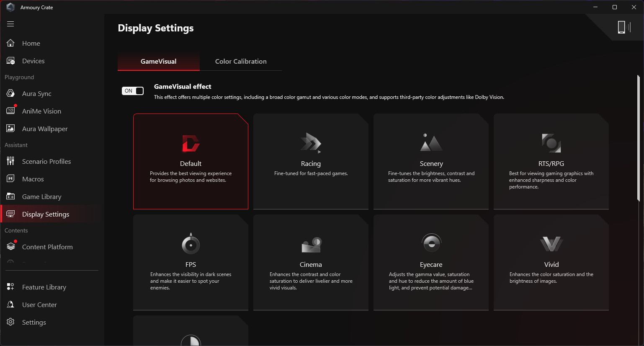644x346 pixels.
Task: Click the RTS/RPG mode icon
Action: point(551,143)
